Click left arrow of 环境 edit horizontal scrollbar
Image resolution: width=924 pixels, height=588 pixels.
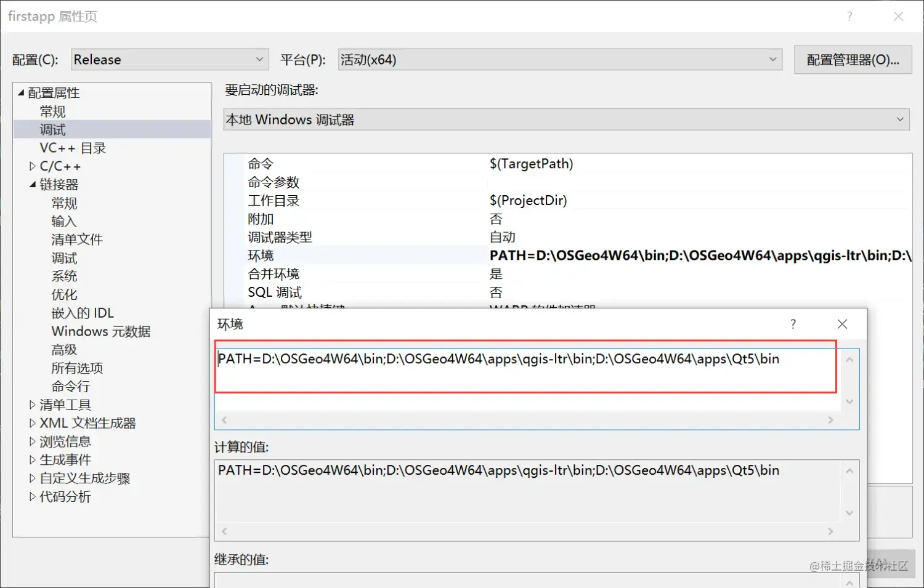click(224, 420)
